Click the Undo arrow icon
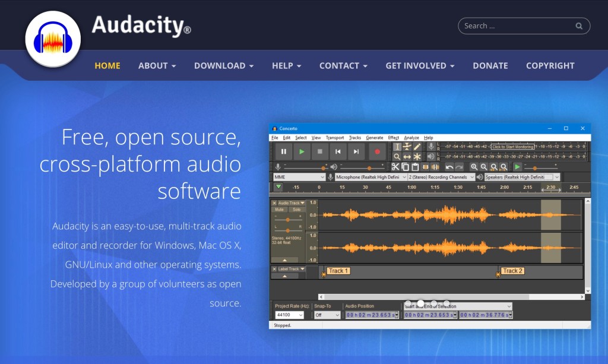608x364 pixels. (449, 167)
